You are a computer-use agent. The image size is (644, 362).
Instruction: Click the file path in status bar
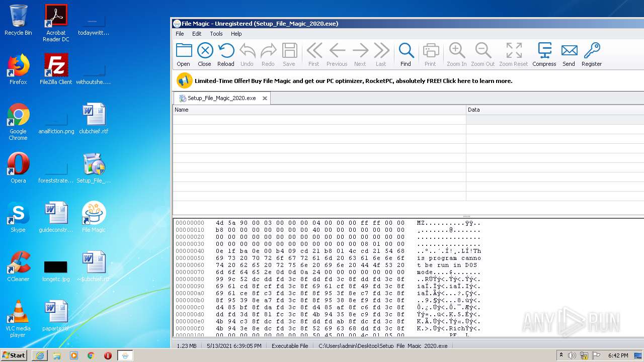(x=383, y=346)
